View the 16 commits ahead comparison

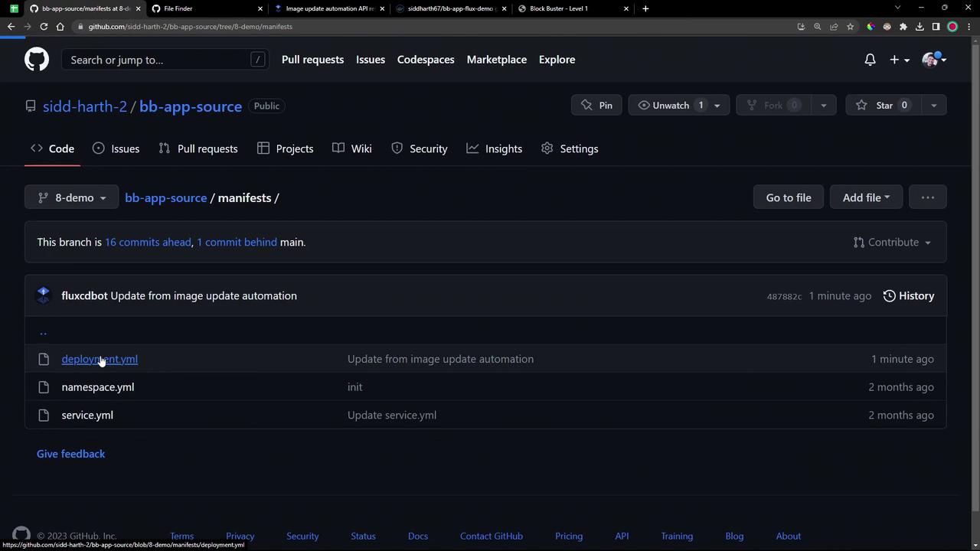[x=148, y=242]
